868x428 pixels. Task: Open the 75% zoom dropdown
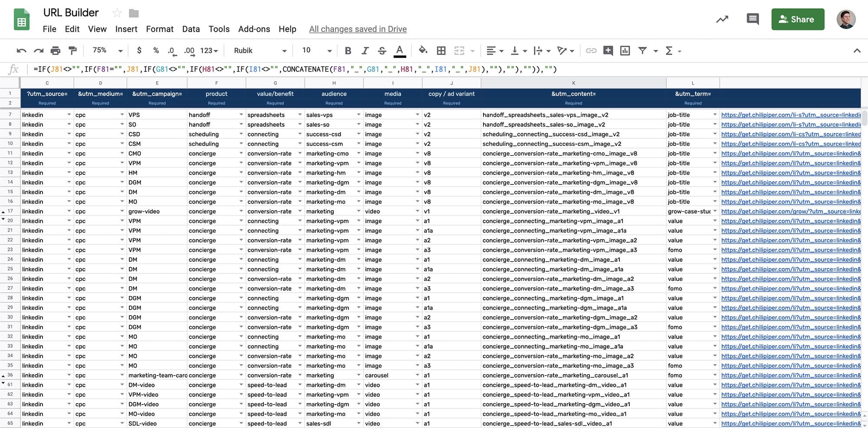point(107,50)
